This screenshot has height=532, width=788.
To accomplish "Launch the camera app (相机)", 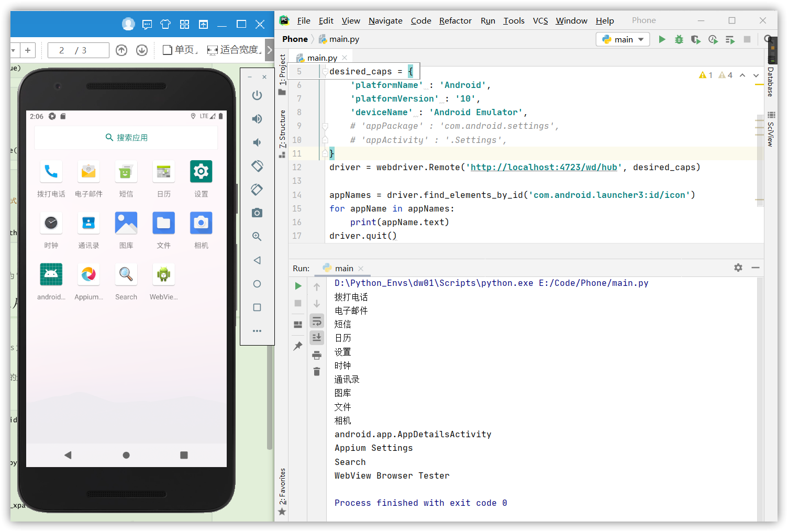I will (201, 223).
